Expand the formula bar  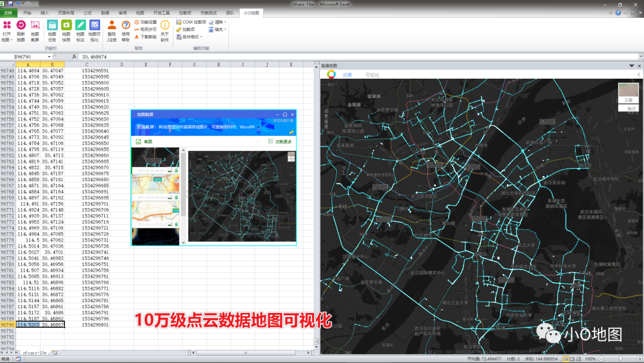coord(640,57)
